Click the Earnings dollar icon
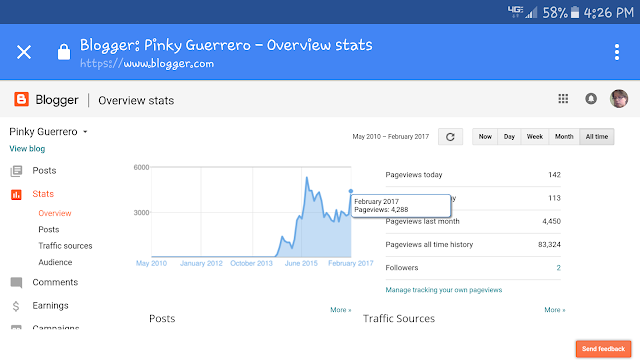 16,306
